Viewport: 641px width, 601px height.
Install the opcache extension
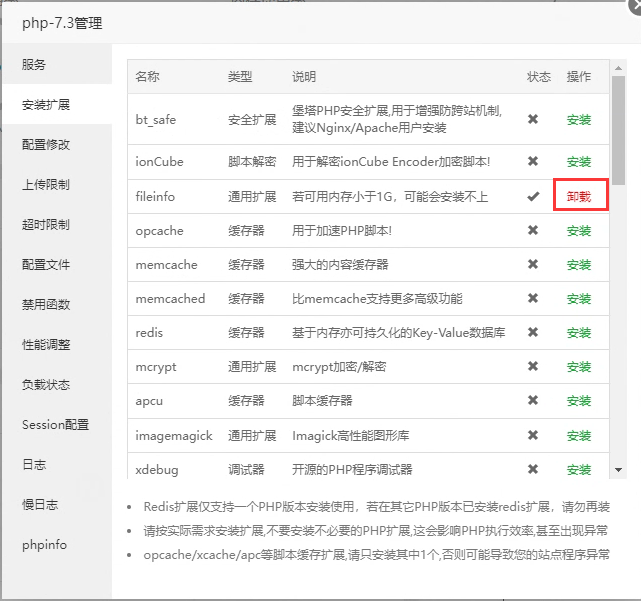coord(579,231)
